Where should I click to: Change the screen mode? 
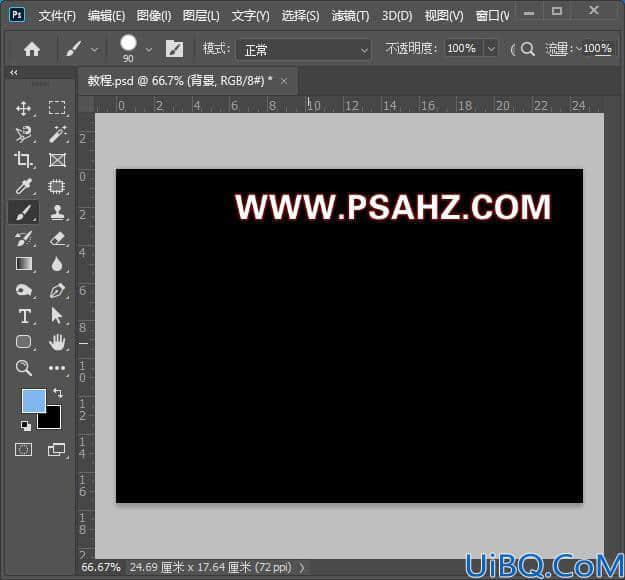click(x=57, y=449)
